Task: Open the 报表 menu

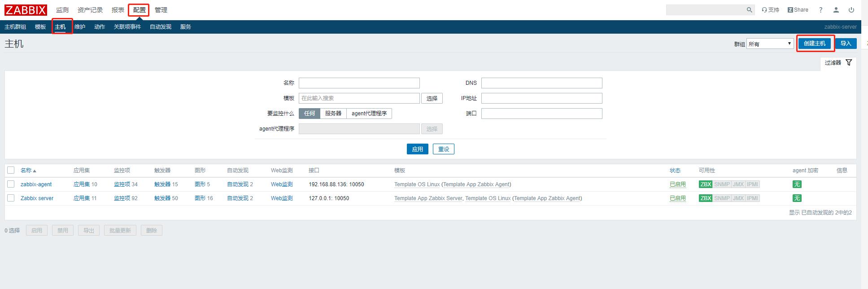Action: tap(118, 10)
